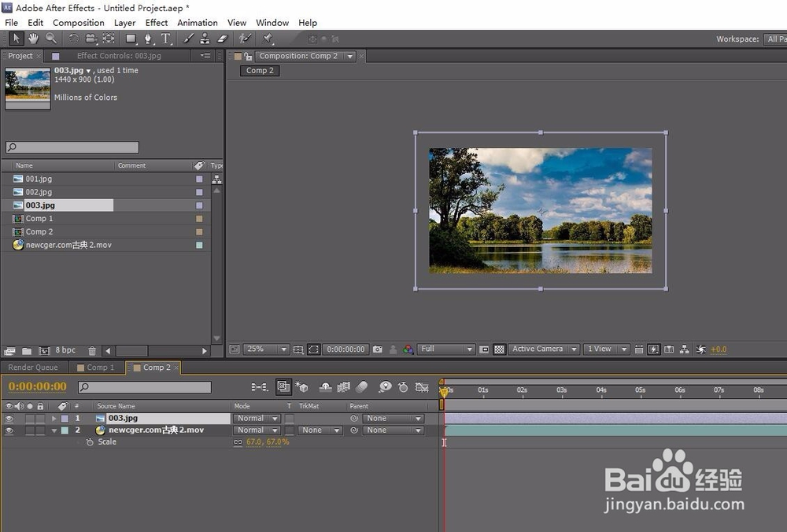Open the 25% magnification dropdown
The width and height of the screenshot is (787, 532).
pyautogui.click(x=266, y=349)
